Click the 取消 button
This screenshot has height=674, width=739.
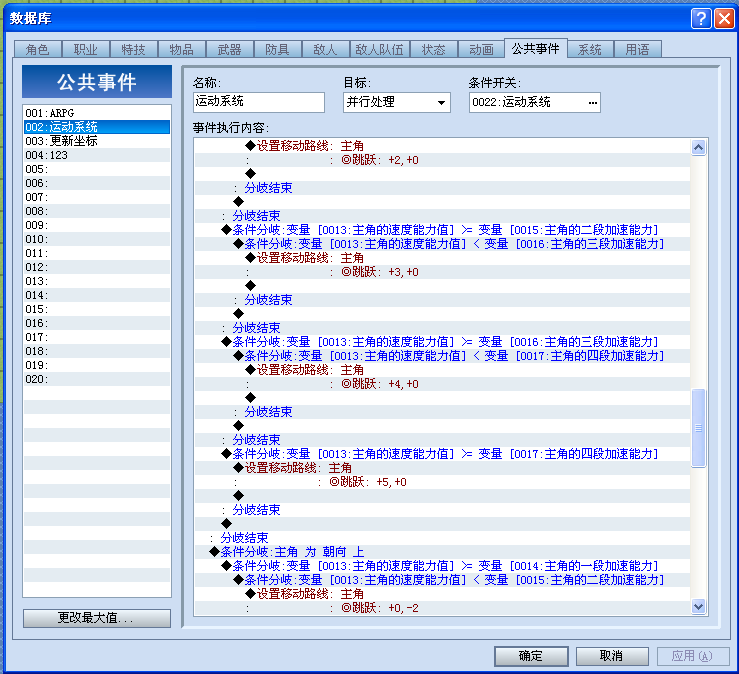[612, 656]
